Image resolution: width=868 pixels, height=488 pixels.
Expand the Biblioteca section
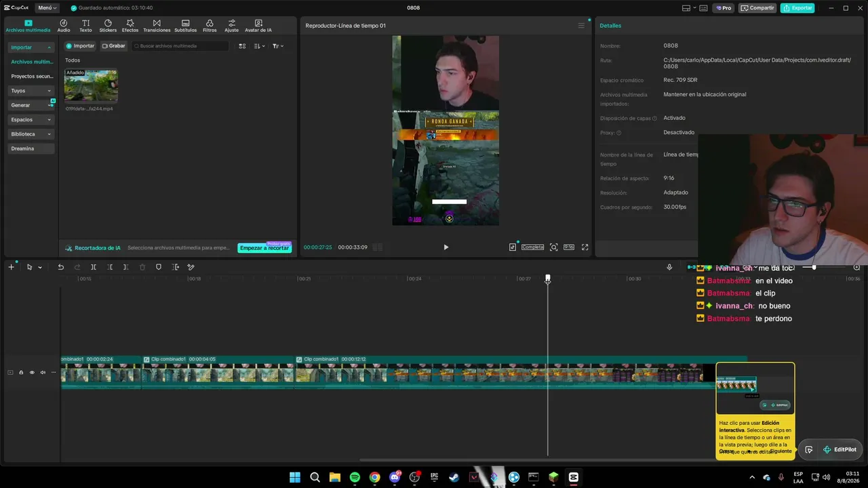(31, 134)
